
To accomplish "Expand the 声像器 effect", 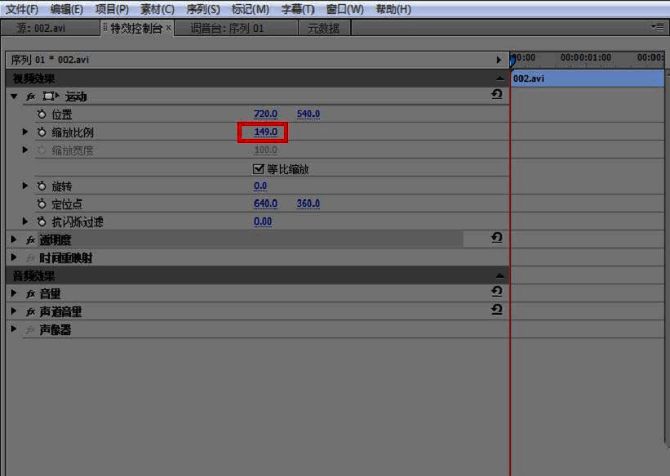I will pyautogui.click(x=14, y=329).
